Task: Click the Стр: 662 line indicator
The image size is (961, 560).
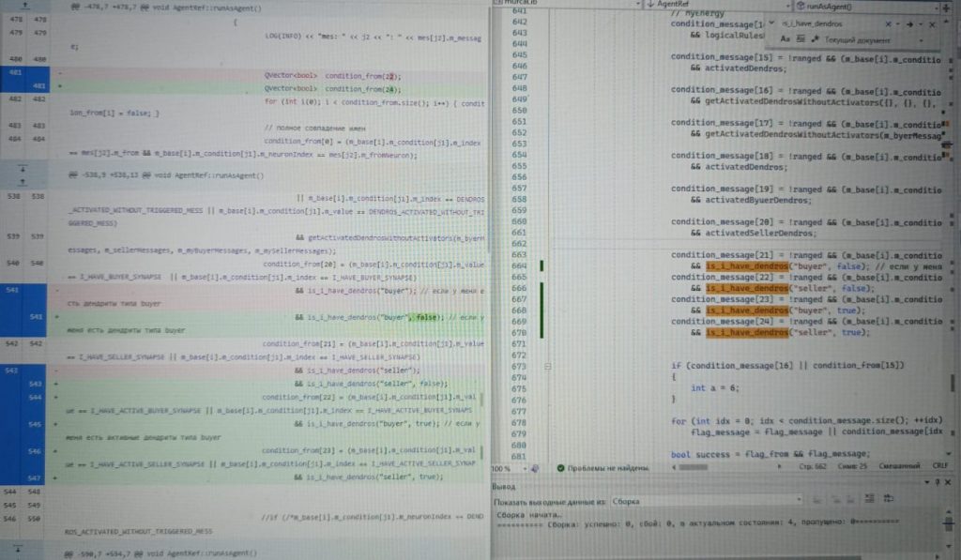Action: (813, 466)
